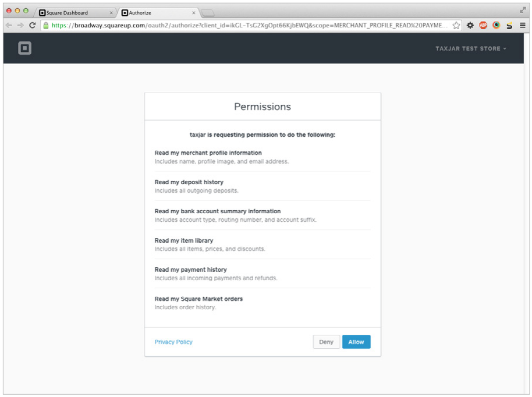Click the Square logo in header
532x397 pixels.
(25, 48)
